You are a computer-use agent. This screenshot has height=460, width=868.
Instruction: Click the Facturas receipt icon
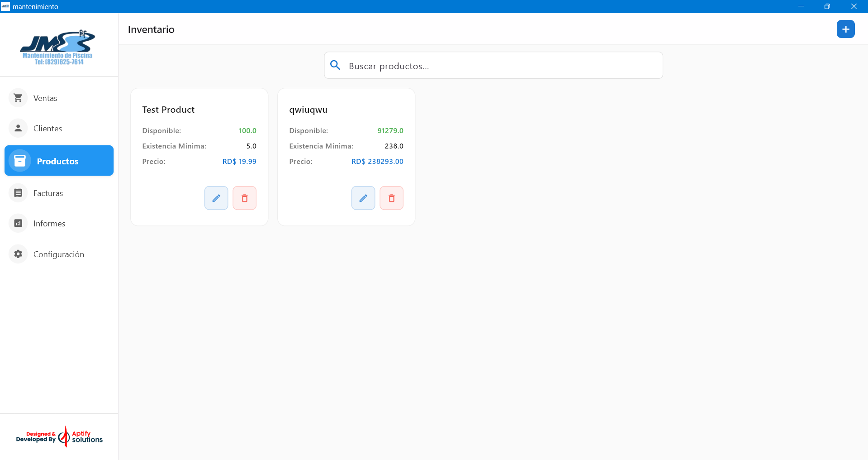pyautogui.click(x=18, y=193)
